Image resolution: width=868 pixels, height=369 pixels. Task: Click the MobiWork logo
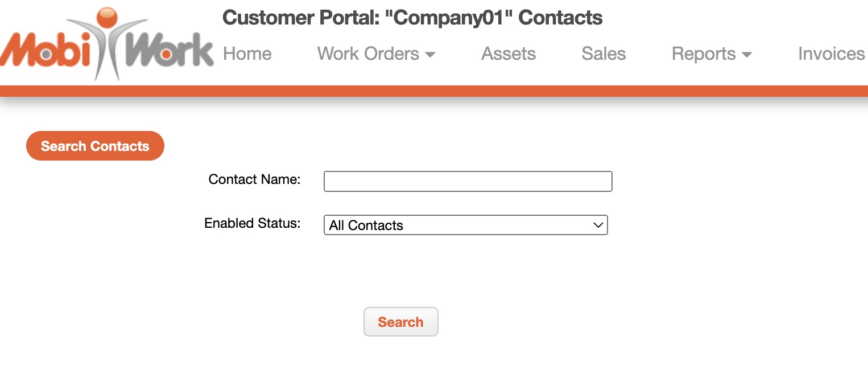pos(107,46)
